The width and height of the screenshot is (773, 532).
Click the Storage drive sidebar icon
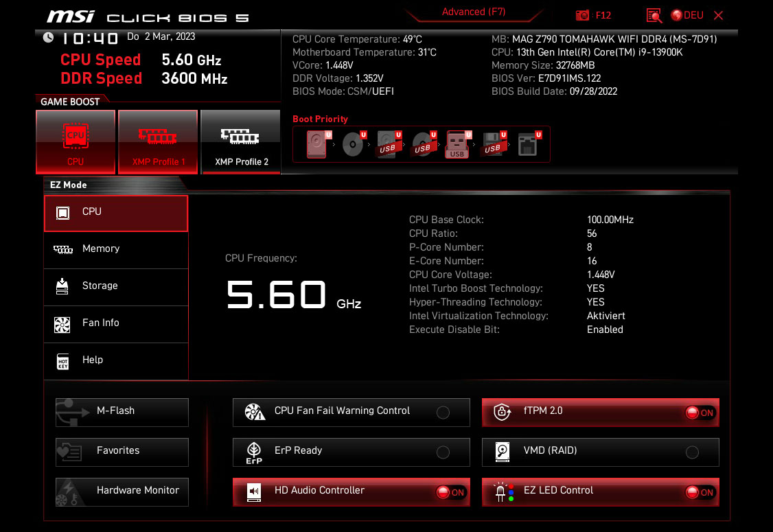[x=62, y=286]
